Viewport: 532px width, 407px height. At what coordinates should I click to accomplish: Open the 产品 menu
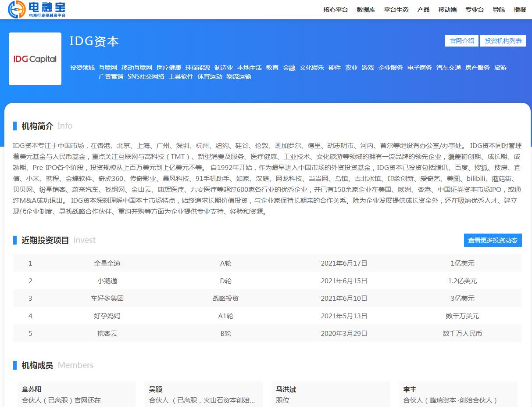click(423, 10)
